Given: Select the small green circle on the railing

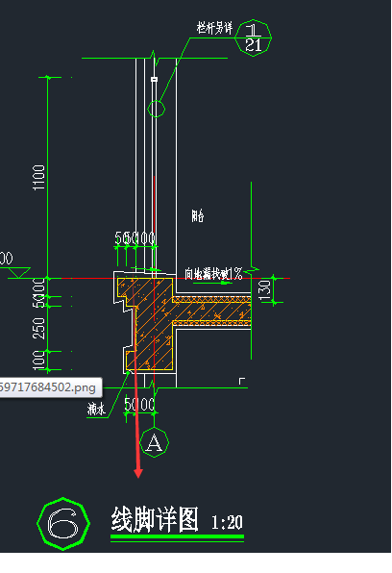Looking at the screenshot, I should (x=157, y=109).
